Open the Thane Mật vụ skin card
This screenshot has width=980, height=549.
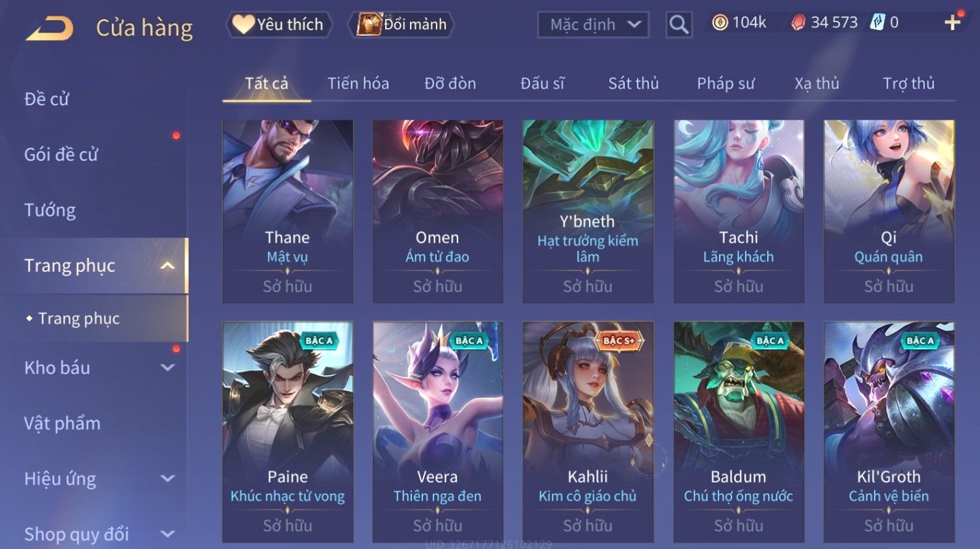288,211
